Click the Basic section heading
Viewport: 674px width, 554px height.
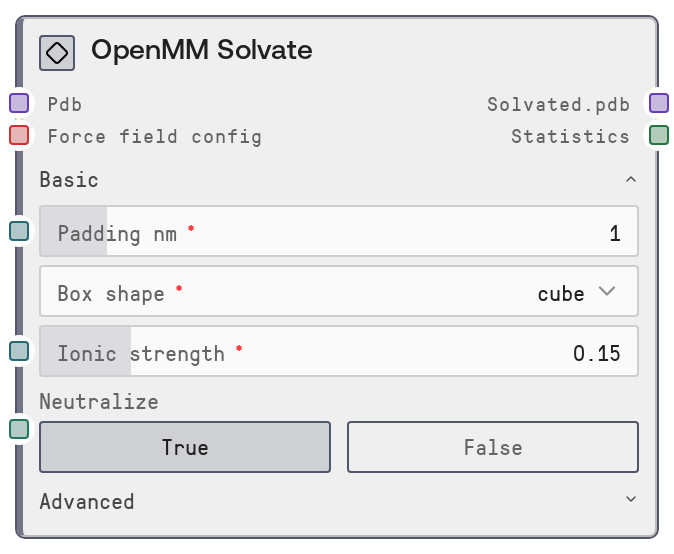[69, 180]
